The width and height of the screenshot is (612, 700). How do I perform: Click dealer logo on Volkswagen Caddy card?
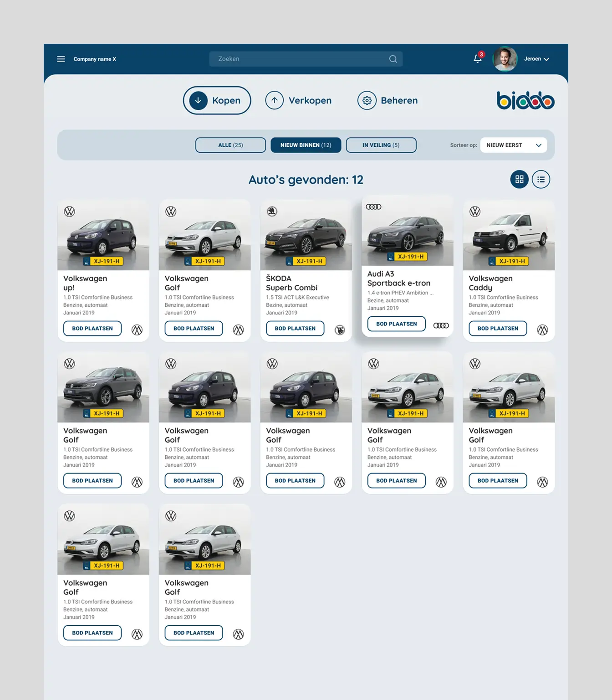tap(542, 330)
